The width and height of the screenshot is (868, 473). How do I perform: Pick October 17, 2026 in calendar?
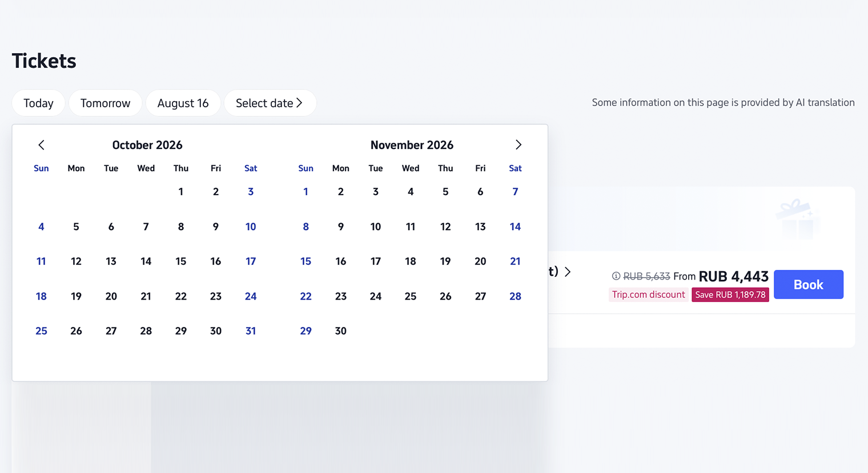coord(251,261)
